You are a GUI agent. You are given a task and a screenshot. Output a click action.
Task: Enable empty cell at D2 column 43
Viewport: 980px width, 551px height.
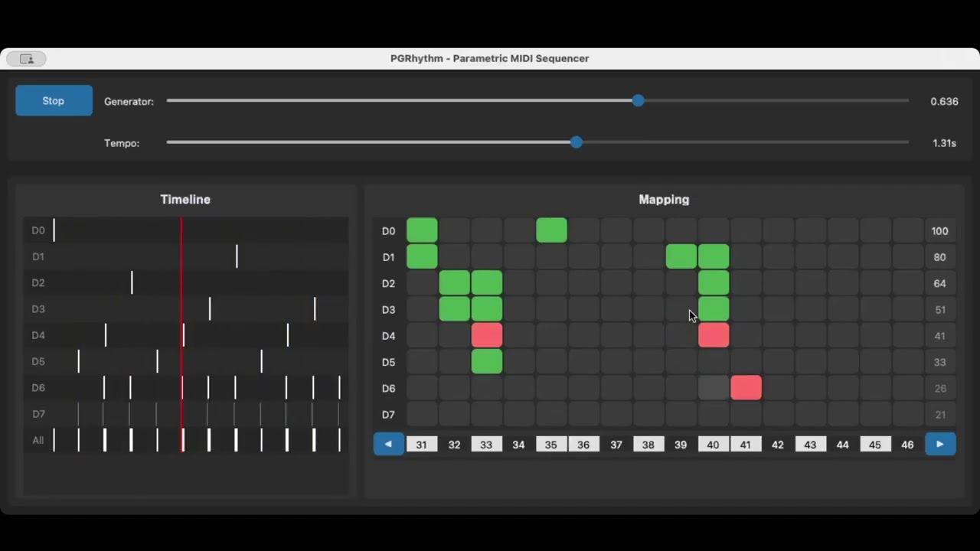[811, 283]
